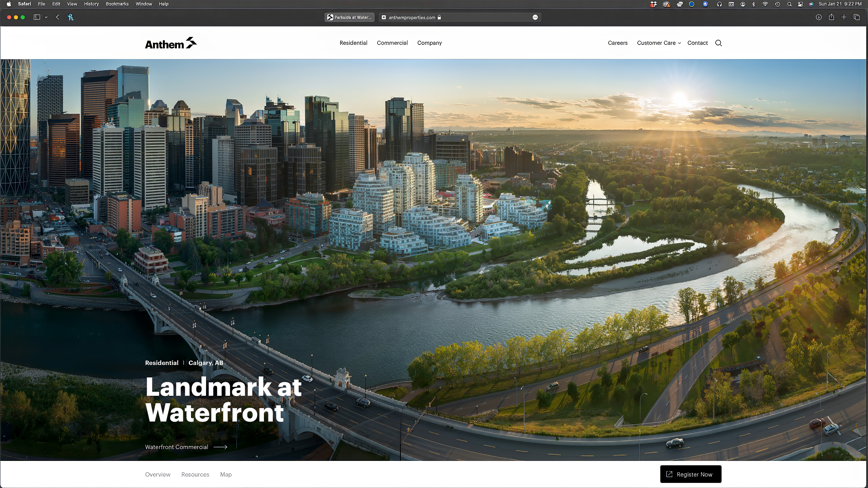This screenshot has width=868, height=488.
Task: Open the Bookmarks menu
Action: (117, 4)
